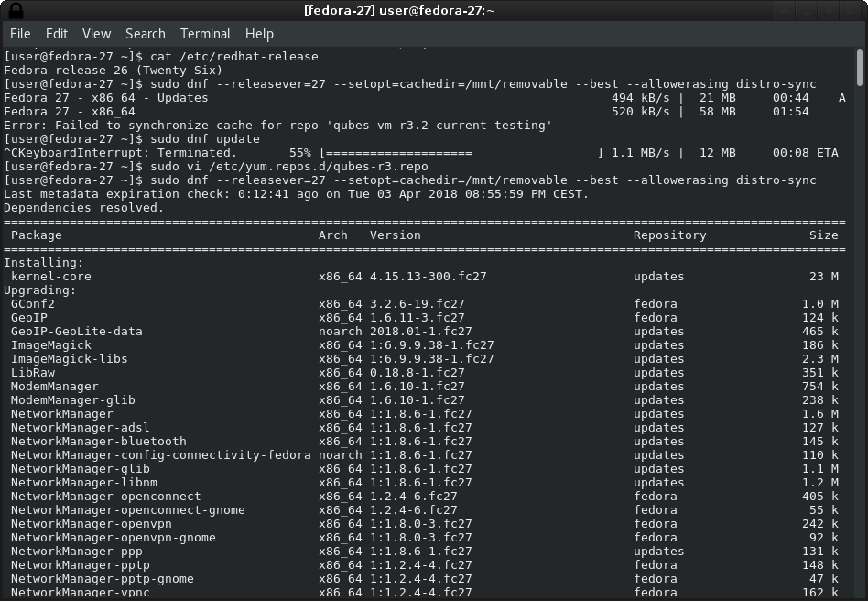Open the View menu
The width and height of the screenshot is (868, 601).
[96, 34]
